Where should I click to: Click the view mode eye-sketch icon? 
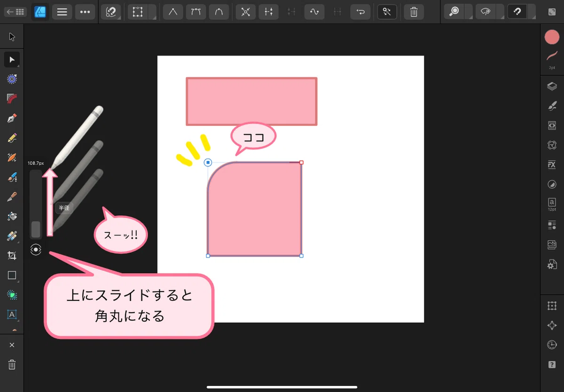point(486,12)
